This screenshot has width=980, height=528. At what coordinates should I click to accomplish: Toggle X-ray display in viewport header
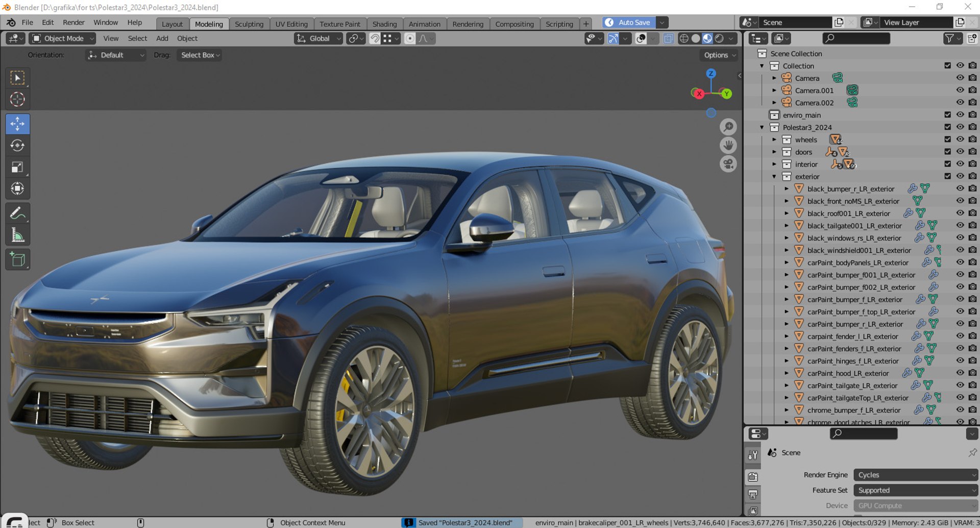(668, 38)
